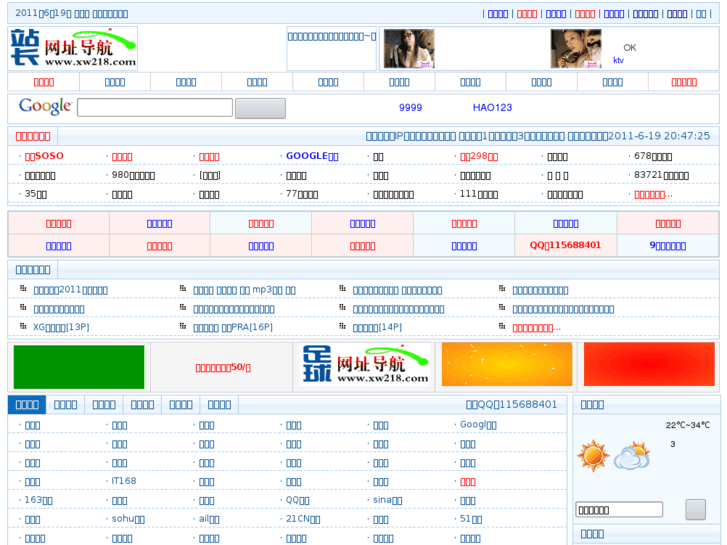
Task: Open the link starting with 111
Action: click(x=479, y=194)
